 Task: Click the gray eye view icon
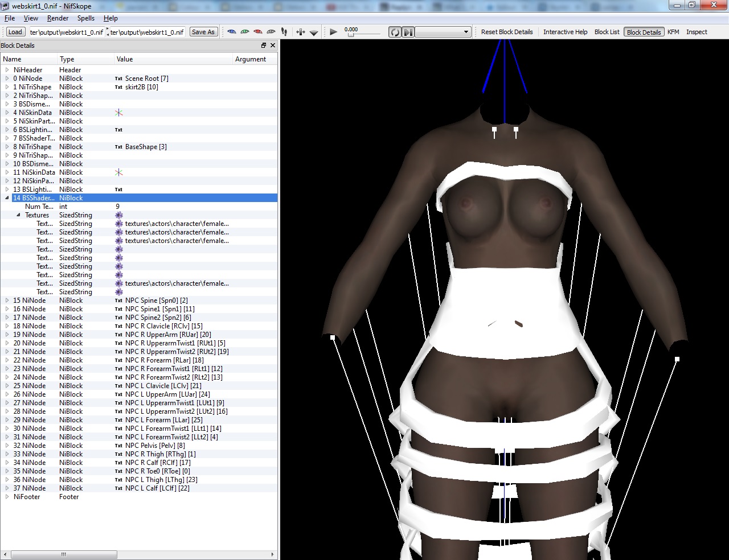(x=271, y=32)
